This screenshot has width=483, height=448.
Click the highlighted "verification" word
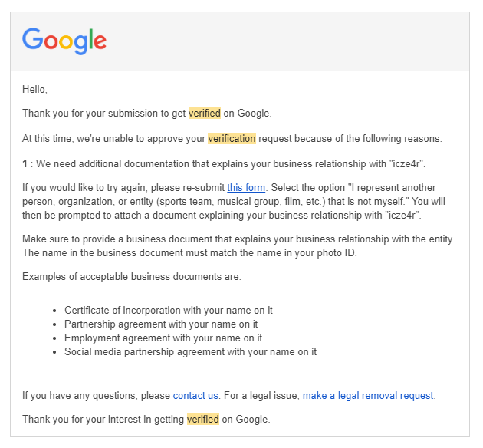pos(232,138)
